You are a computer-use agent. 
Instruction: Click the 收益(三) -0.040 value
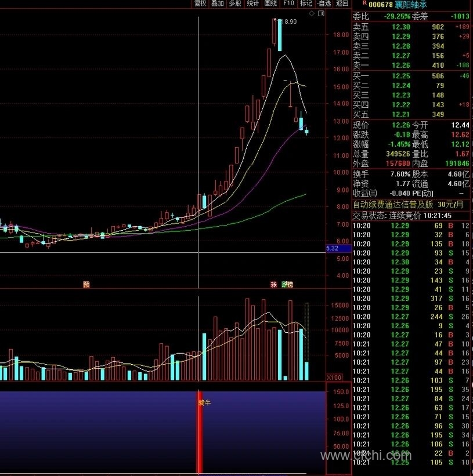(x=399, y=194)
